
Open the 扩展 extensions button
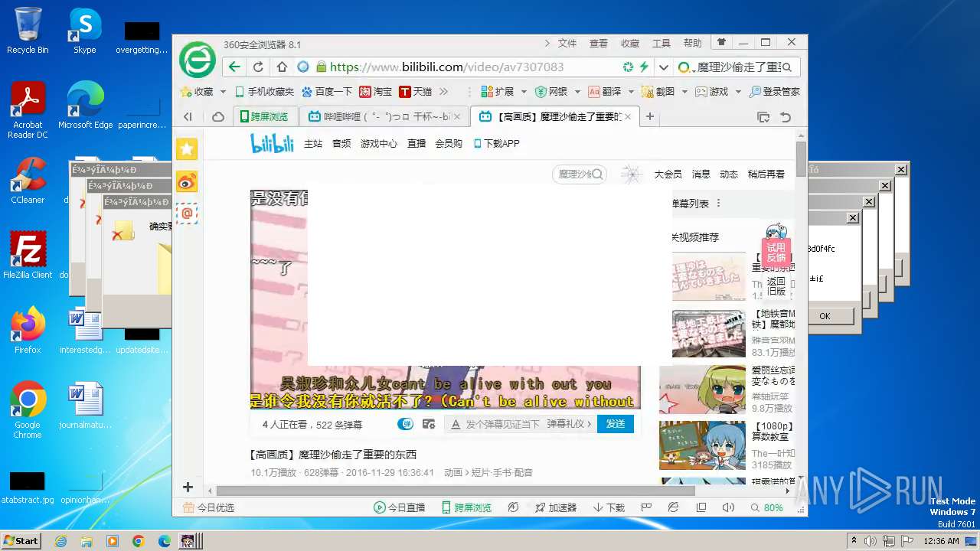pyautogui.click(x=497, y=92)
